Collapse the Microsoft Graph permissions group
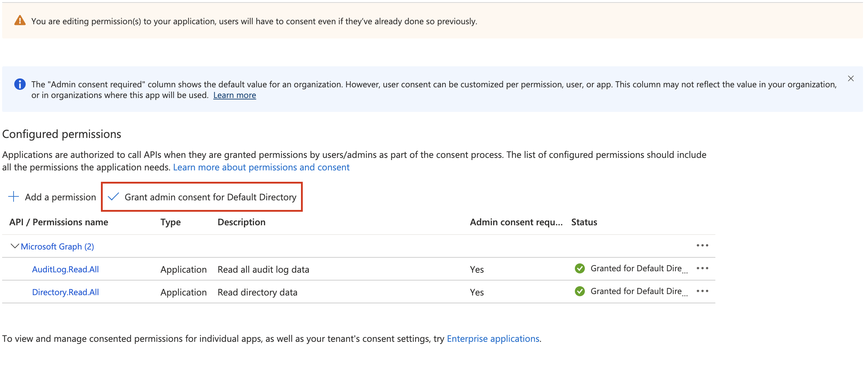 click(x=15, y=246)
